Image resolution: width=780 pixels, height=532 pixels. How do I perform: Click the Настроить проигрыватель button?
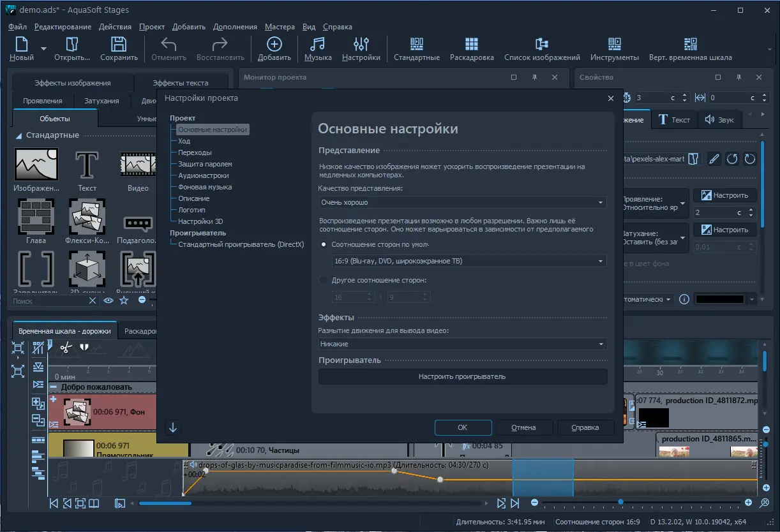tap(462, 376)
